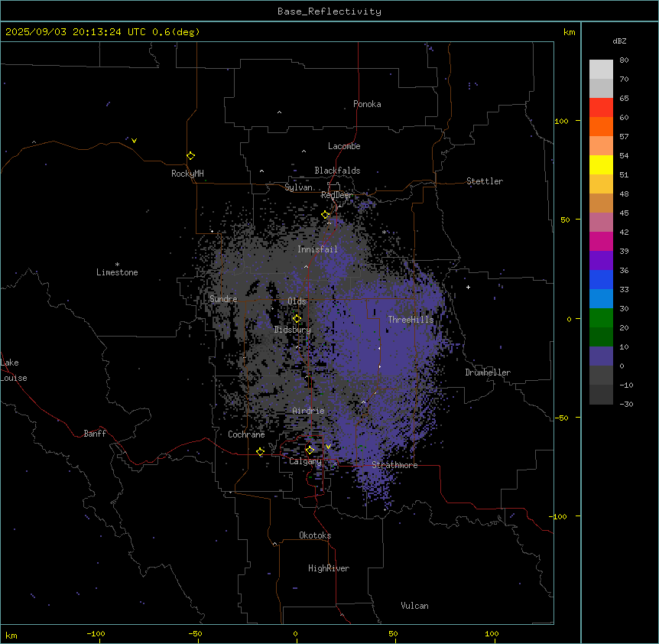Click the yellow diamond marker above RockyMH
Screen dimensions: 659x644
191,156
